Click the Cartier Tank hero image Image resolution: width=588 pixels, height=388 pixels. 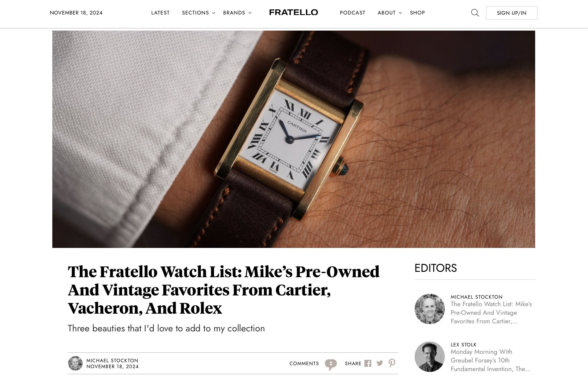tap(293, 139)
